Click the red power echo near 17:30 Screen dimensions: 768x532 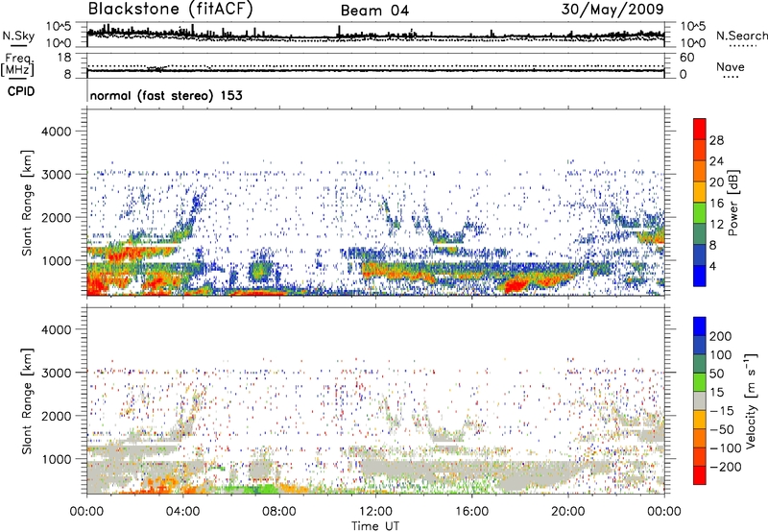pyautogui.click(x=515, y=285)
